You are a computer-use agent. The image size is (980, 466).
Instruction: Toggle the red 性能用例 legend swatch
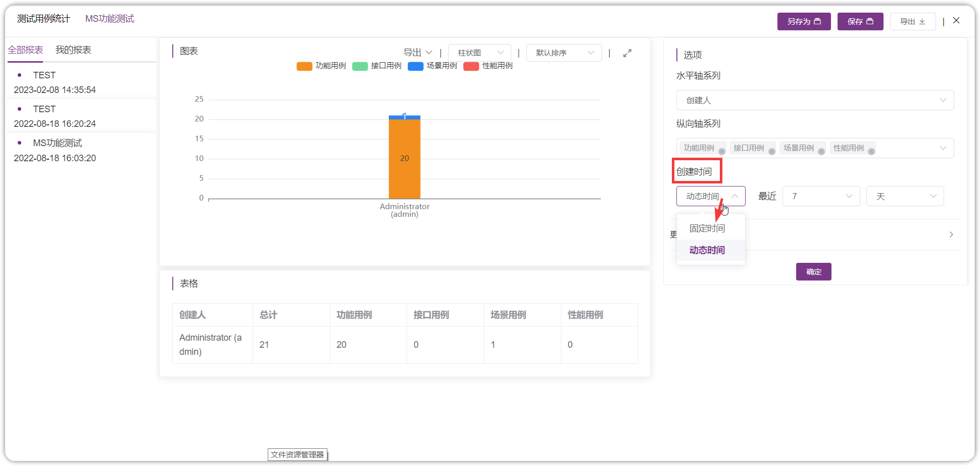coord(471,66)
